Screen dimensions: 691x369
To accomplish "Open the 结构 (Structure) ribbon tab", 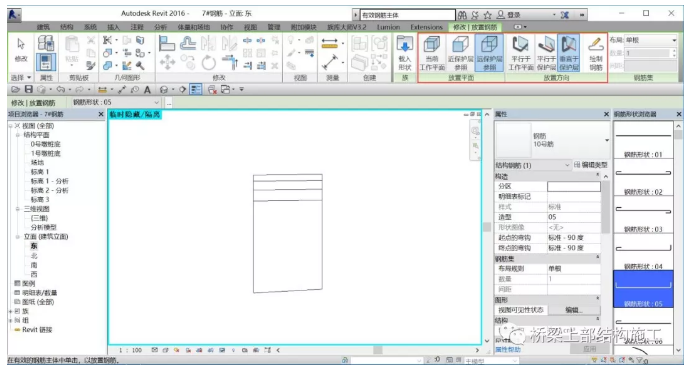I will 67,27.
